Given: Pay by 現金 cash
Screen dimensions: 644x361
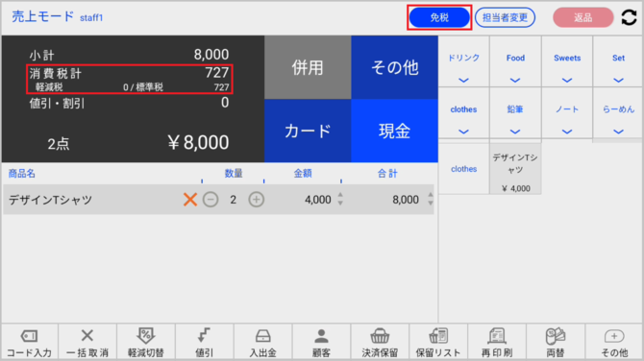Looking at the screenshot, I should (394, 131).
